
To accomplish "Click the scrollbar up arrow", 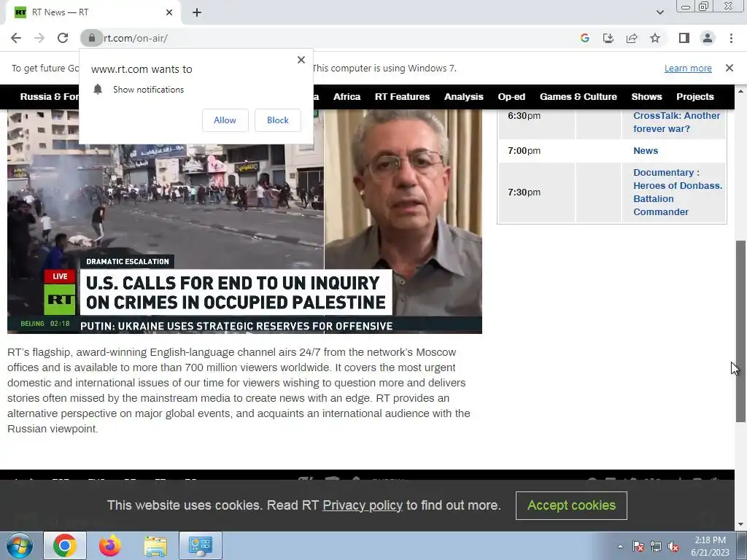I will click(x=740, y=91).
